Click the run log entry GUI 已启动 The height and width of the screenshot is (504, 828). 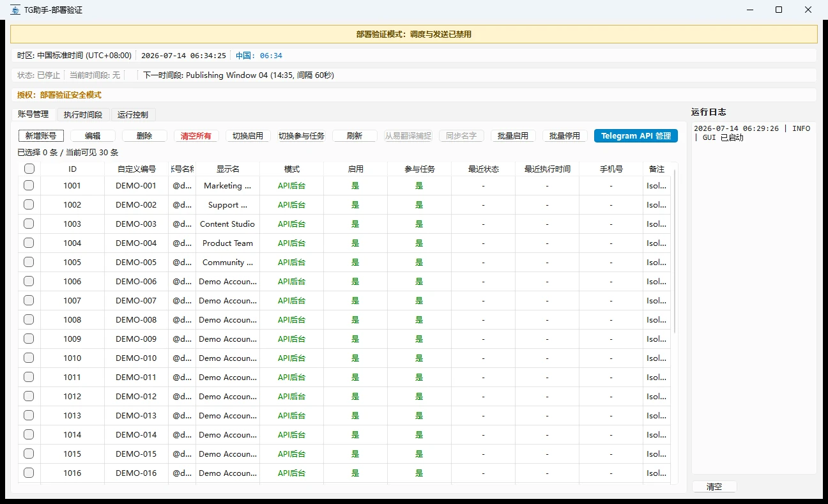(x=751, y=133)
